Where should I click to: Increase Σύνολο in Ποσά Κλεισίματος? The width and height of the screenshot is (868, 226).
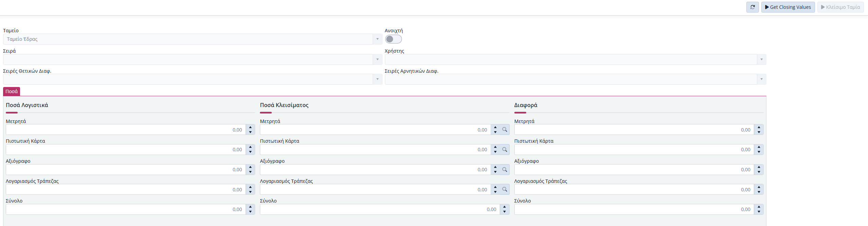(x=504, y=207)
